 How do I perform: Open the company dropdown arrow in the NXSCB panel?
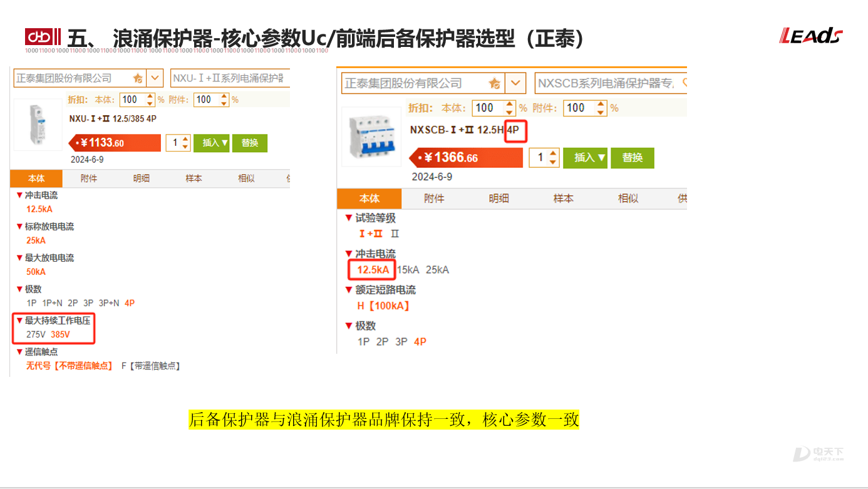(x=515, y=83)
